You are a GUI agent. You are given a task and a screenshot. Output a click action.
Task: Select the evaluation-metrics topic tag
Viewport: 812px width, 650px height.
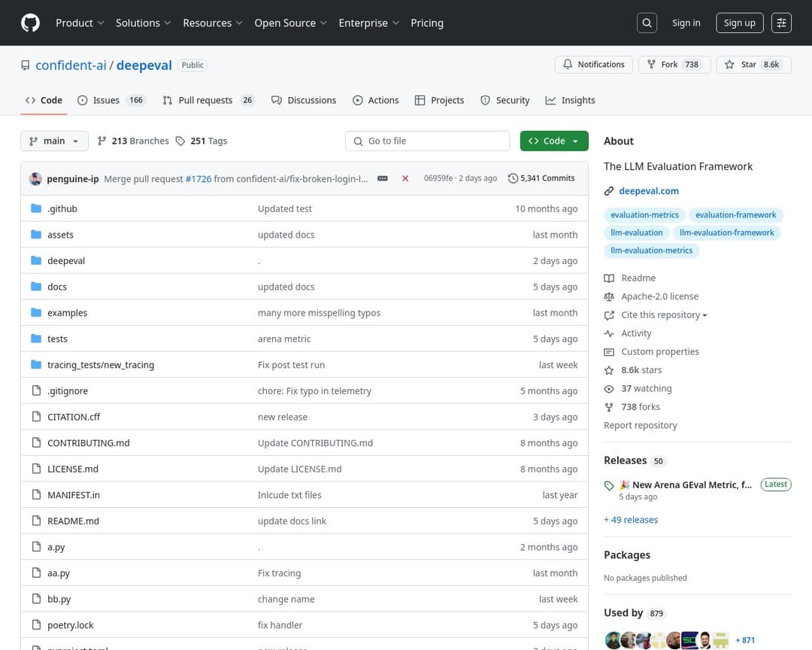(645, 215)
